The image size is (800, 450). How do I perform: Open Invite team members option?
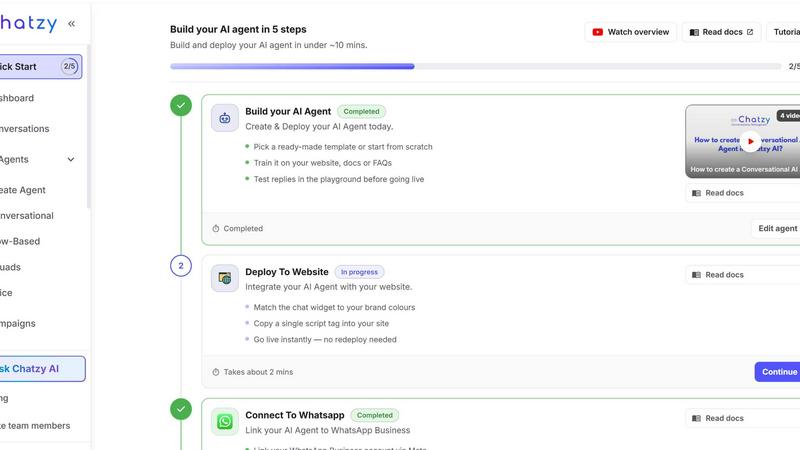[35, 426]
